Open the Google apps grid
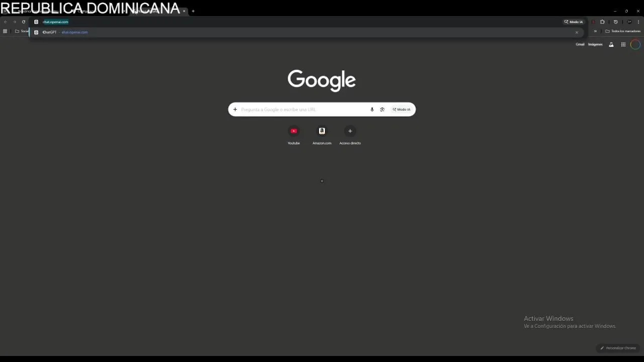644x362 pixels. (623, 45)
